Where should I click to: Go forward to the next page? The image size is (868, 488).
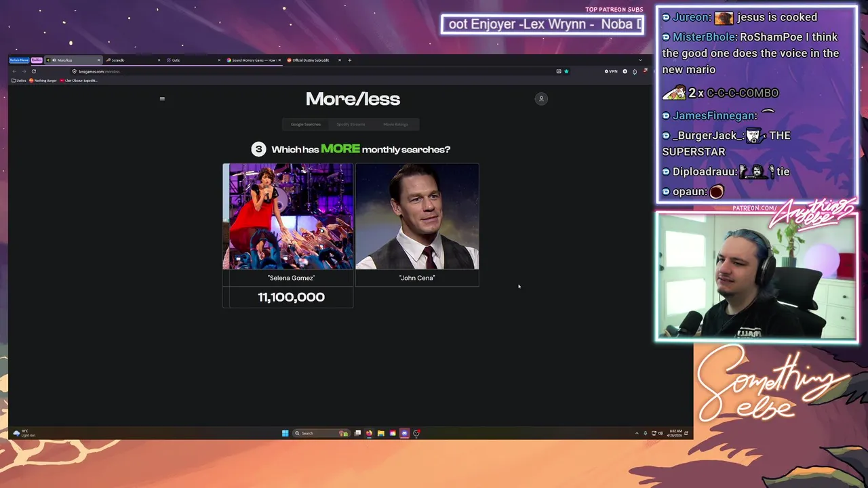[24, 71]
